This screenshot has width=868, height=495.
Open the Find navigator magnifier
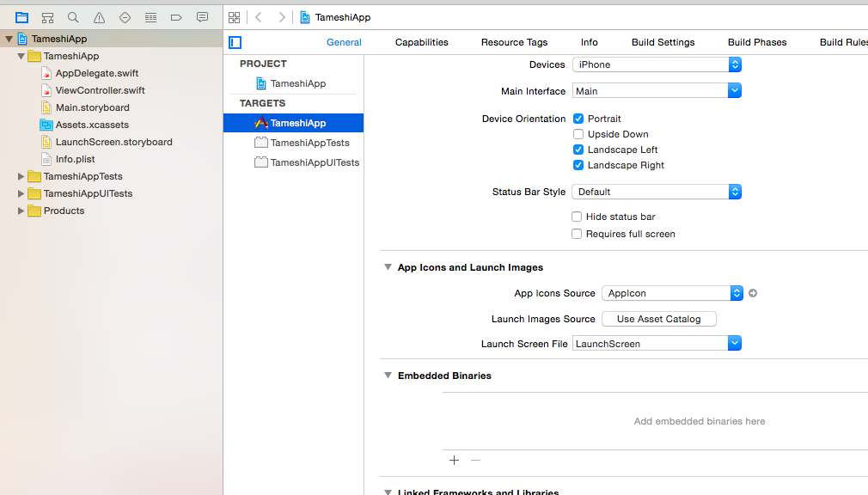point(73,18)
